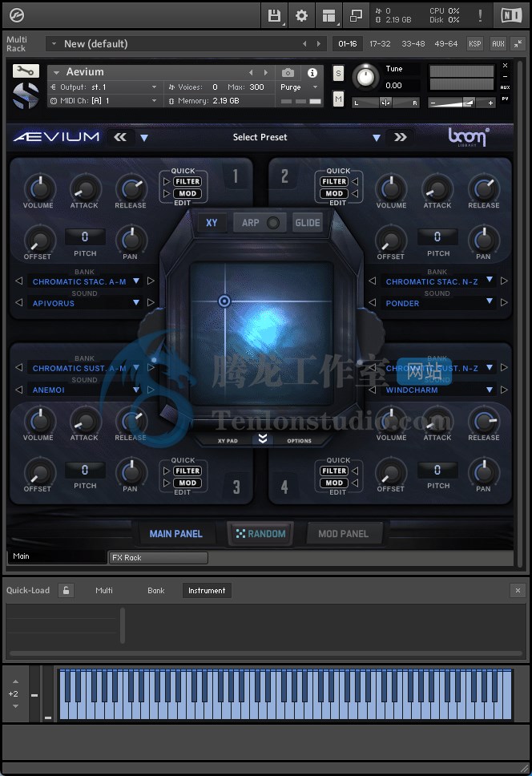
Task: Switch to rack page 17-32
Action: point(380,43)
